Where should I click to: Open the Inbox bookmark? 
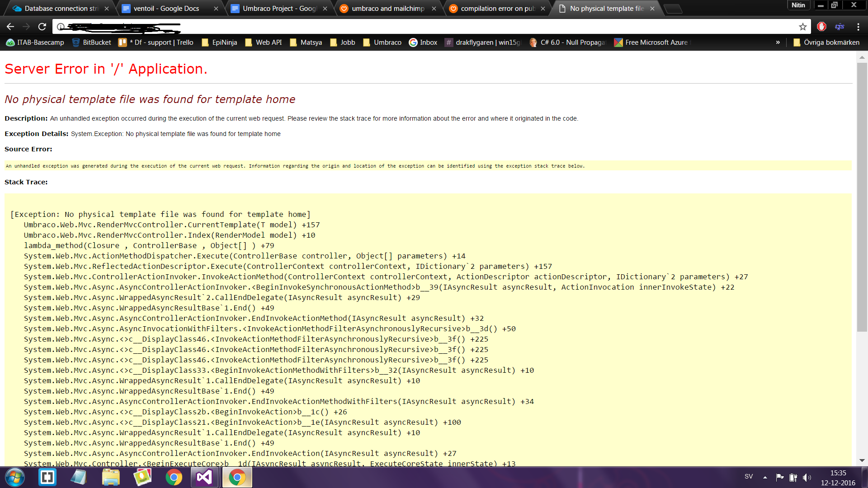coord(423,42)
